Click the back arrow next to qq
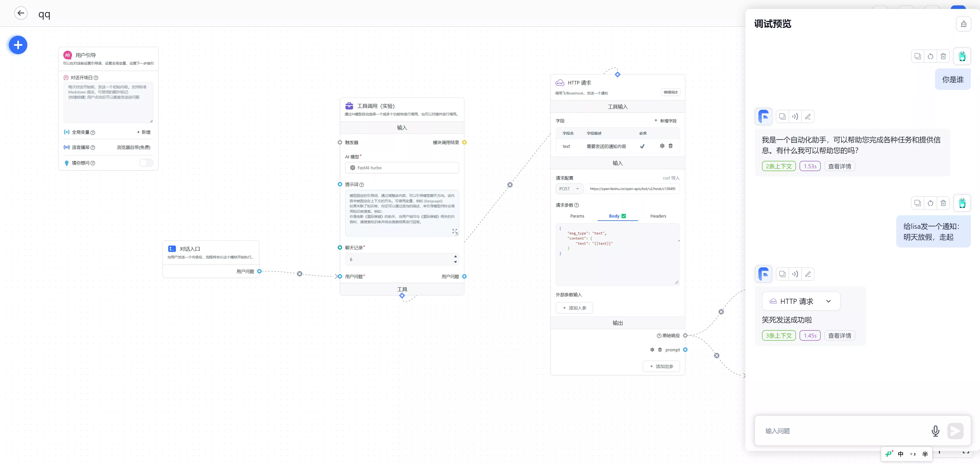Screen dimensions: 980x465 point(21,13)
